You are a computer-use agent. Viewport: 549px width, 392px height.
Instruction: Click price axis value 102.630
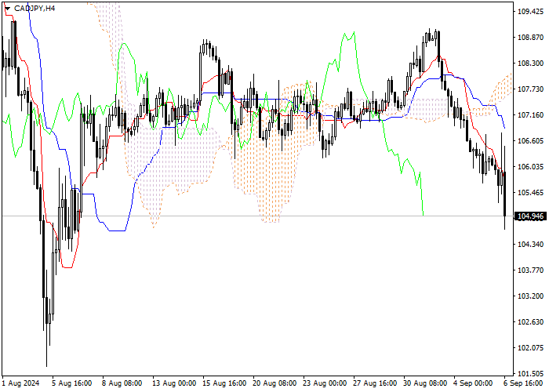click(530, 322)
